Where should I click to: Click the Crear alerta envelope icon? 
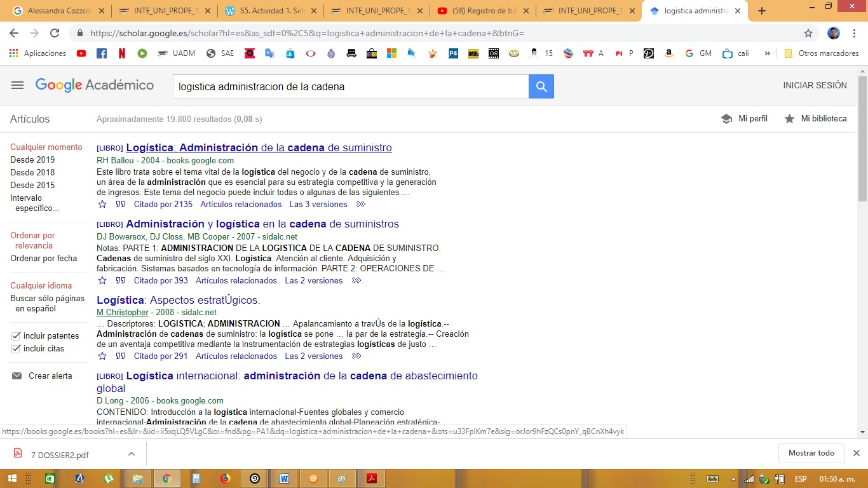[17, 376]
